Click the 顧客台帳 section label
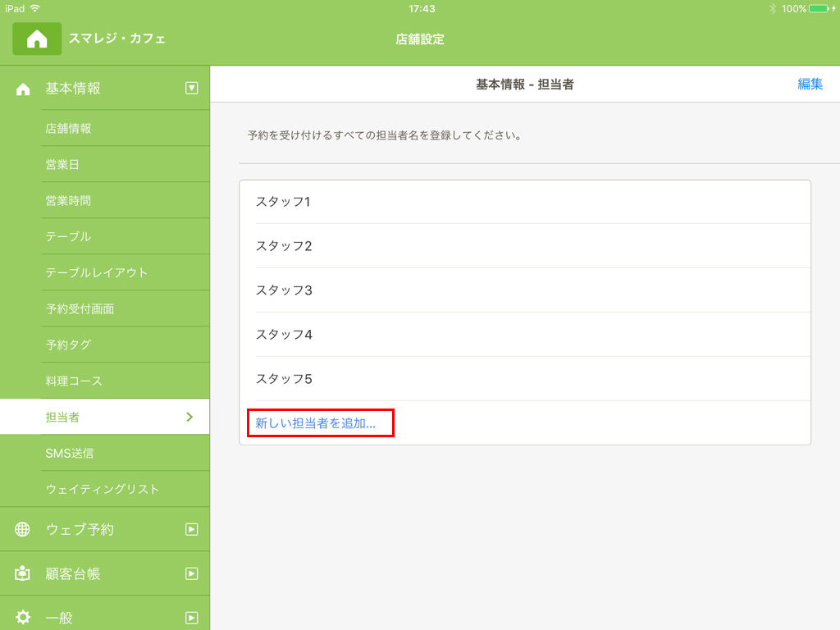This screenshot has width=840, height=630. click(73, 573)
